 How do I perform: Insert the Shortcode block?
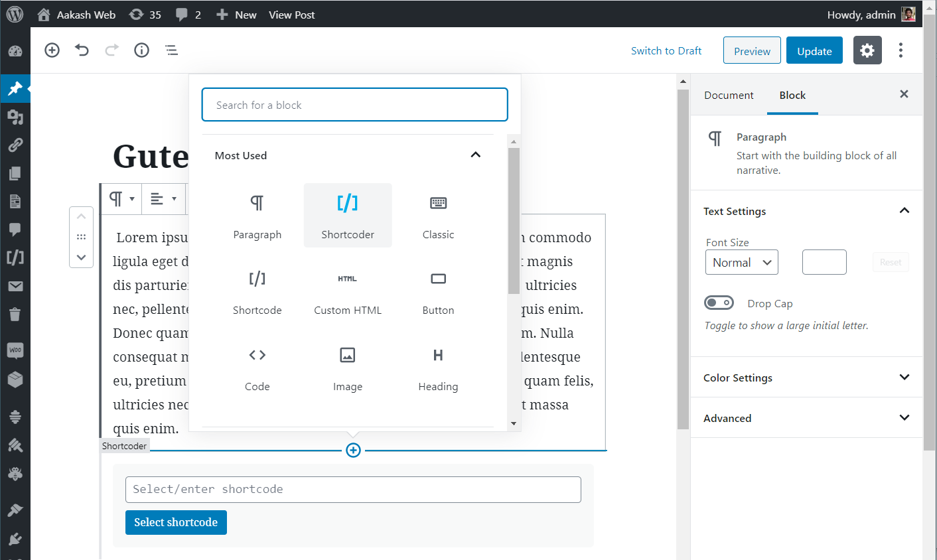257,291
